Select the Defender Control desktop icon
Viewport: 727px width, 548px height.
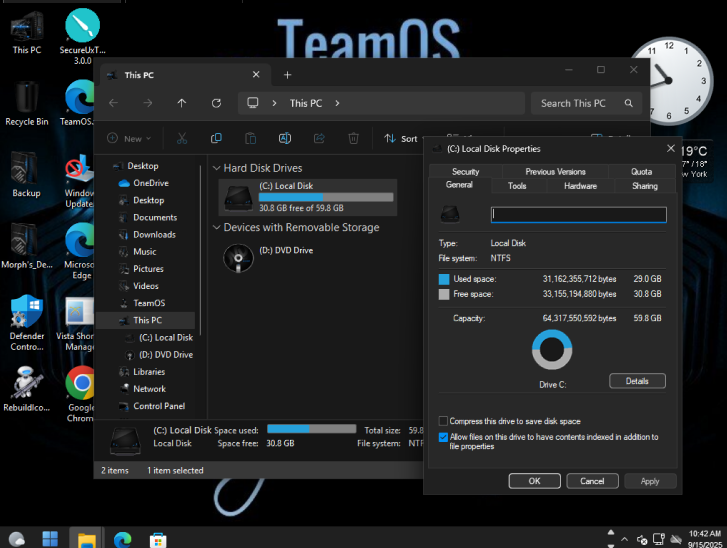[27, 323]
